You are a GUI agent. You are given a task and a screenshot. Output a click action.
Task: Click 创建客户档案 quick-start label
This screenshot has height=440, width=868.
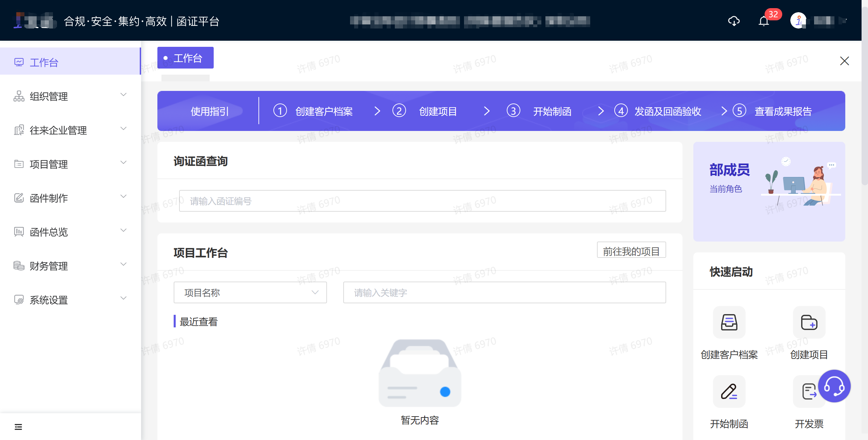pos(729,355)
